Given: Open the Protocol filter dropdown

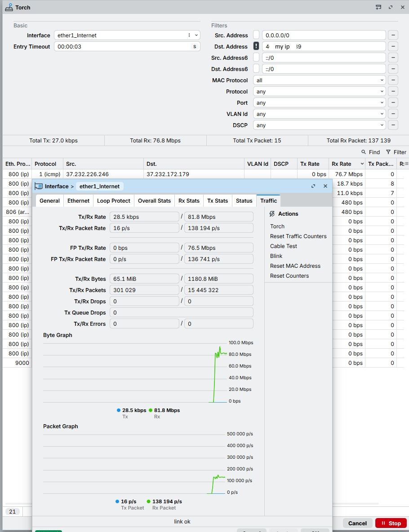Looking at the screenshot, I should [320, 91].
